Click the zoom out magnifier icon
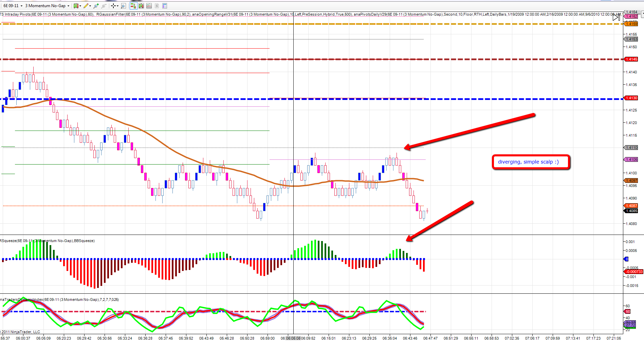The height and width of the screenshot is (342, 644). click(104, 6)
